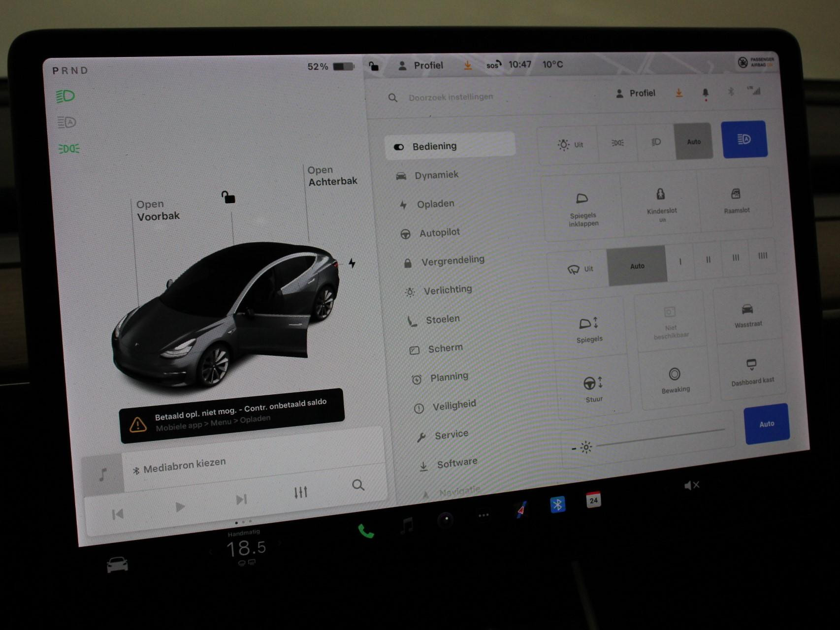Open the calendar app in dock

point(593,500)
